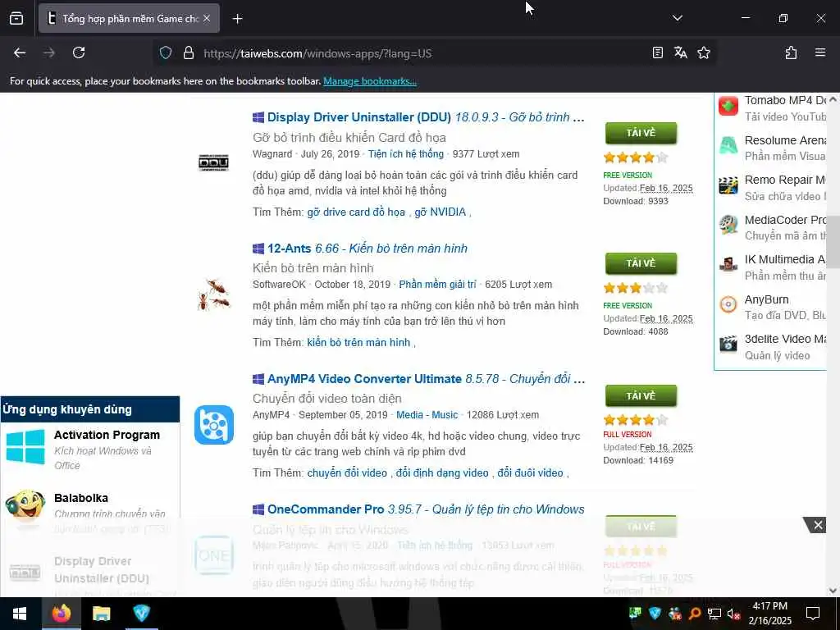
Task: Open AnyMP4 Video Converter Ultimate title
Action: tap(364, 379)
